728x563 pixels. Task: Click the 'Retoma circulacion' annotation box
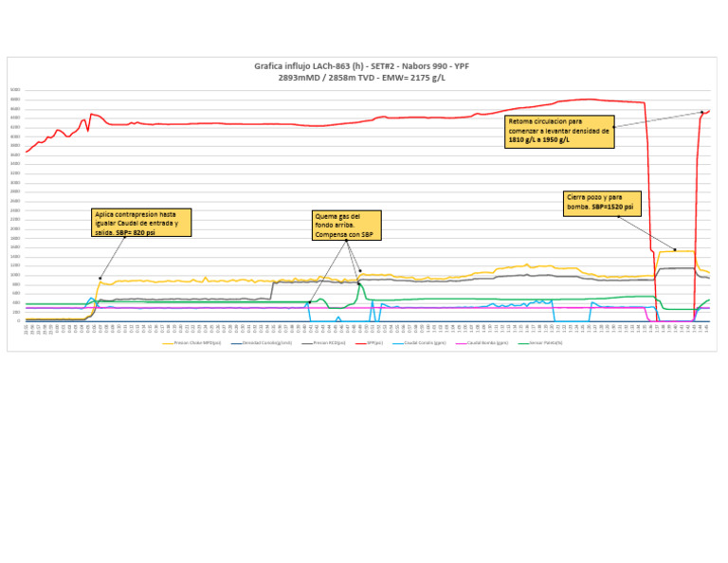[559, 132]
